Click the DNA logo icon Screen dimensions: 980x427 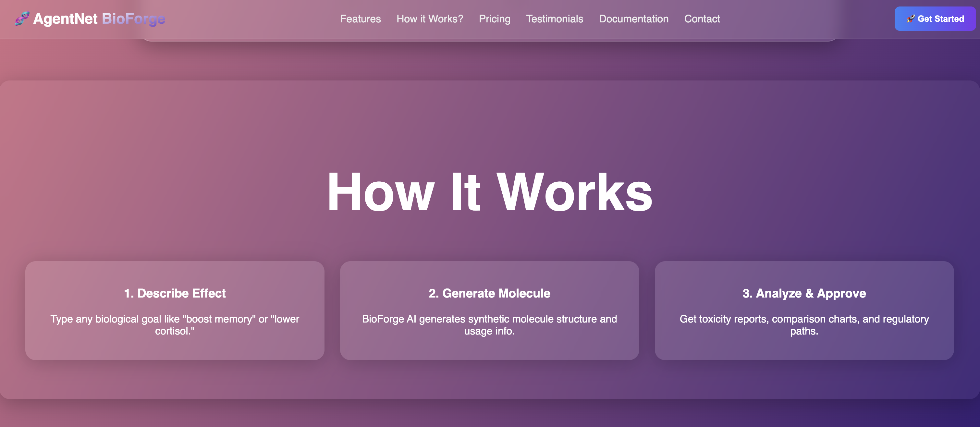tap(22, 18)
